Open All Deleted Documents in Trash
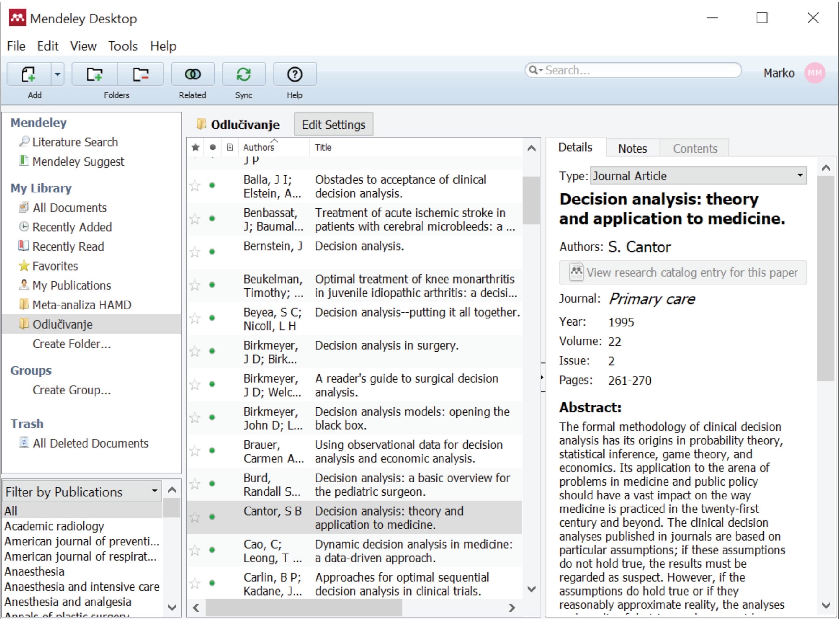The image size is (840, 619). (90, 443)
